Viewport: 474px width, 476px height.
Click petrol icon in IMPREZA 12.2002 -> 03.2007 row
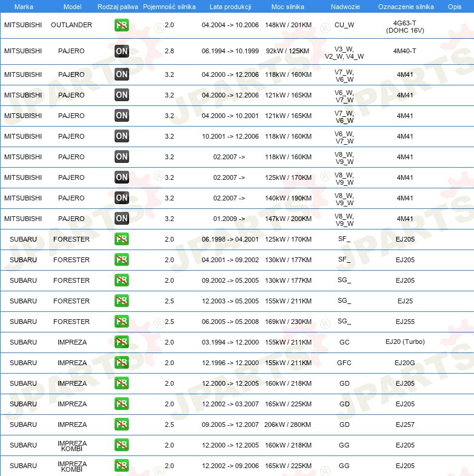(122, 404)
